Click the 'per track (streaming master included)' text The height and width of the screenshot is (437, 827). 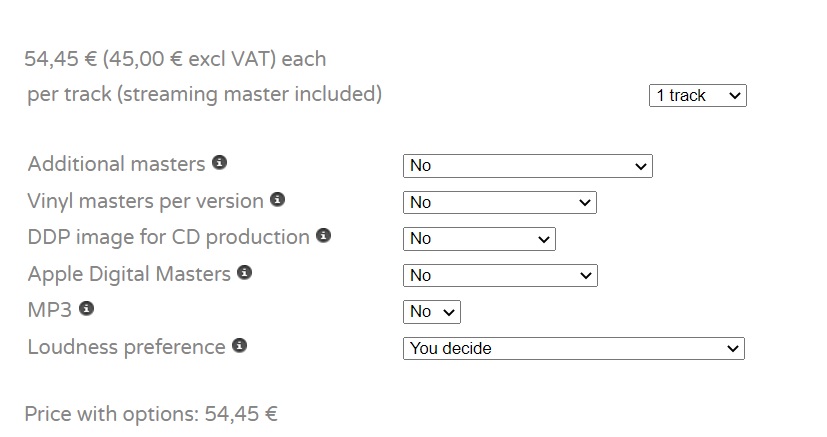click(x=205, y=95)
